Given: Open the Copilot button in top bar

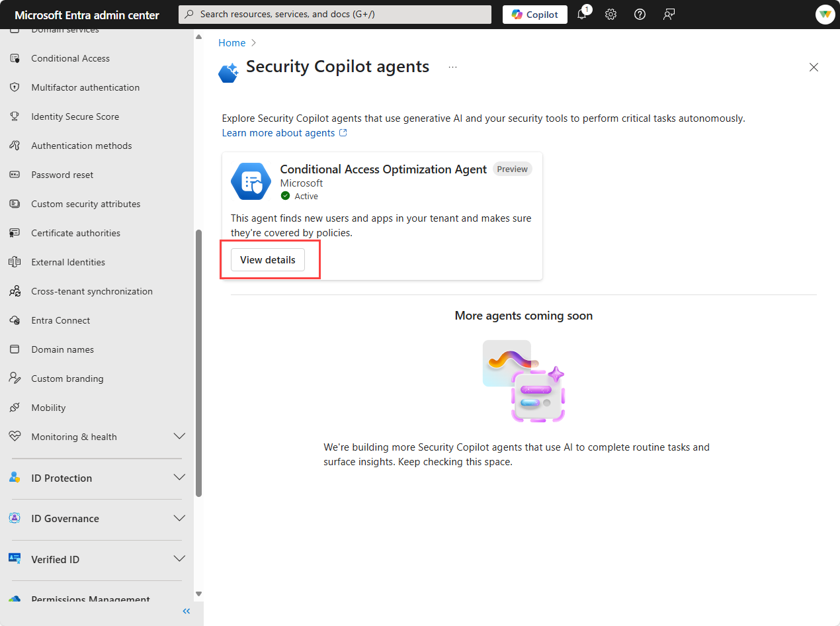Looking at the screenshot, I should 535,15.
